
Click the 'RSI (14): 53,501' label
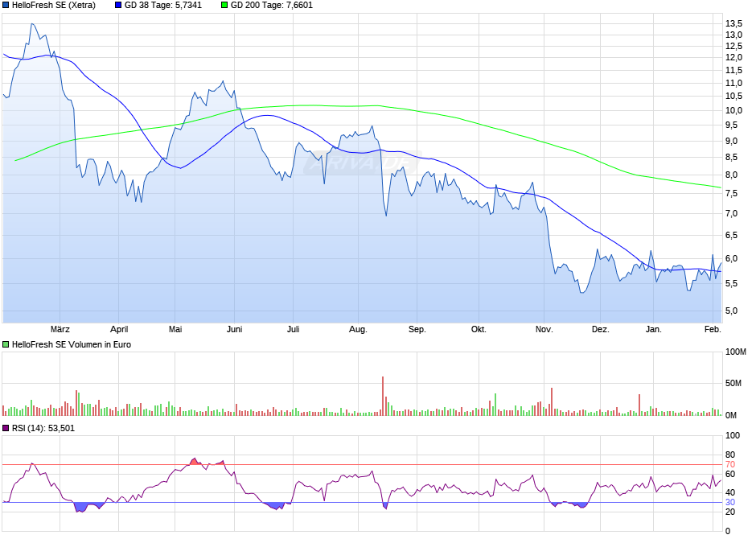[x=43, y=428]
